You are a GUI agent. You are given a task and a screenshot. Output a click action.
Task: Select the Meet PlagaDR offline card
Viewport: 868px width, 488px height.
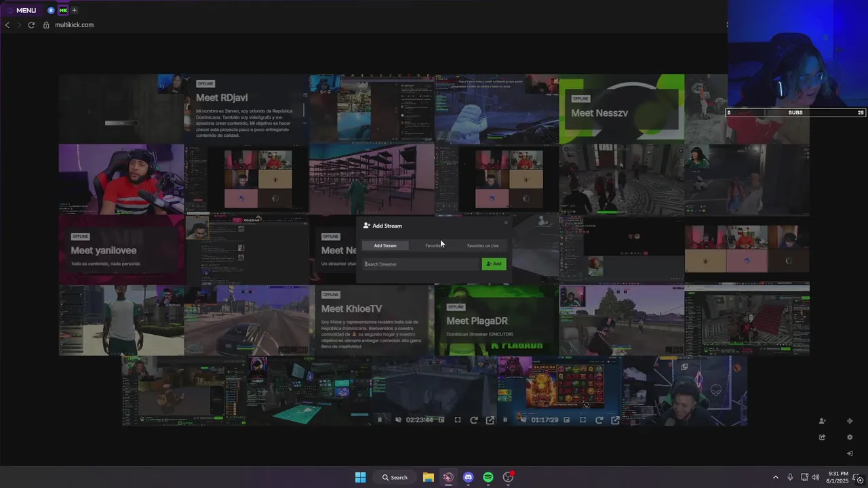pyautogui.click(x=496, y=320)
